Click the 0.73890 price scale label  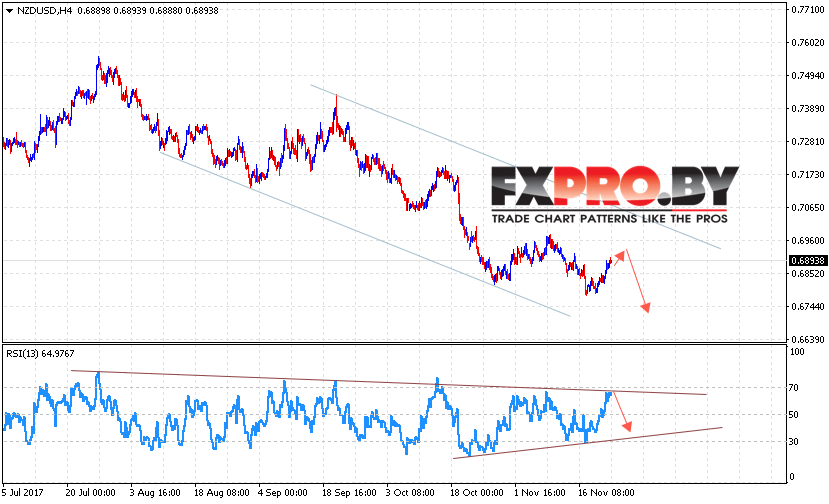click(x=807, y=108)
